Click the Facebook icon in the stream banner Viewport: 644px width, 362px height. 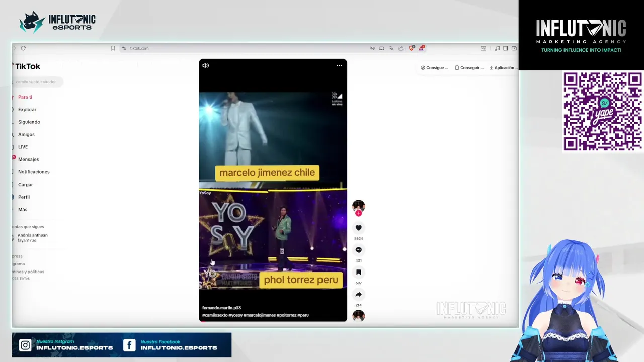[x=129, y=345]
